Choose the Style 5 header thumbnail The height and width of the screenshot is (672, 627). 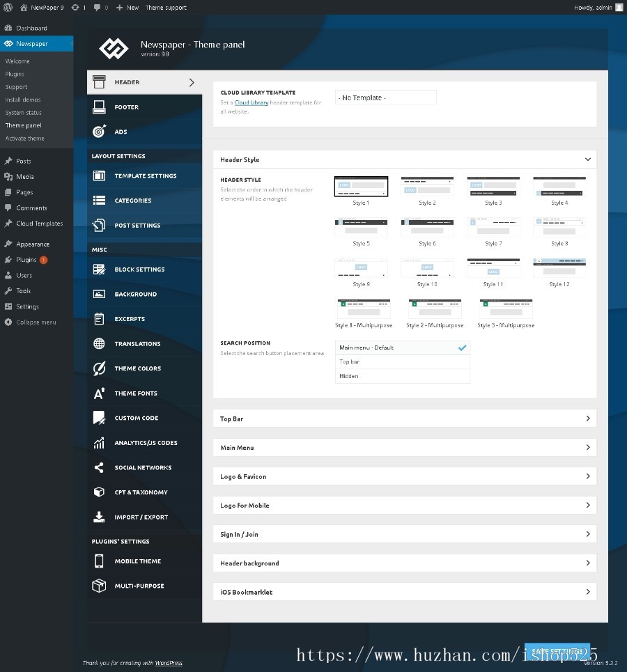(361, 228)
